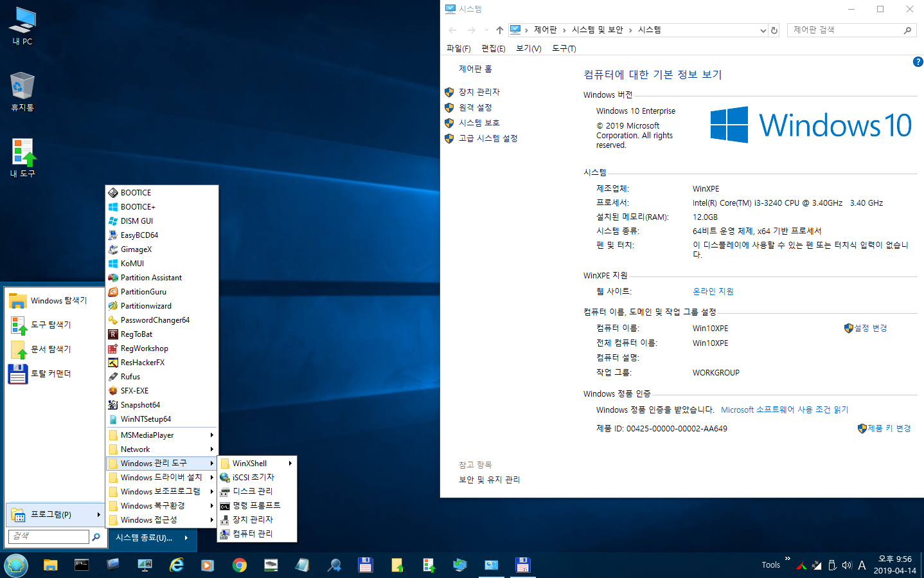Viewport: 924px width, 578px height.
Task: Open the 휴지통 recycle bin icon
Action: coord(22,92)
